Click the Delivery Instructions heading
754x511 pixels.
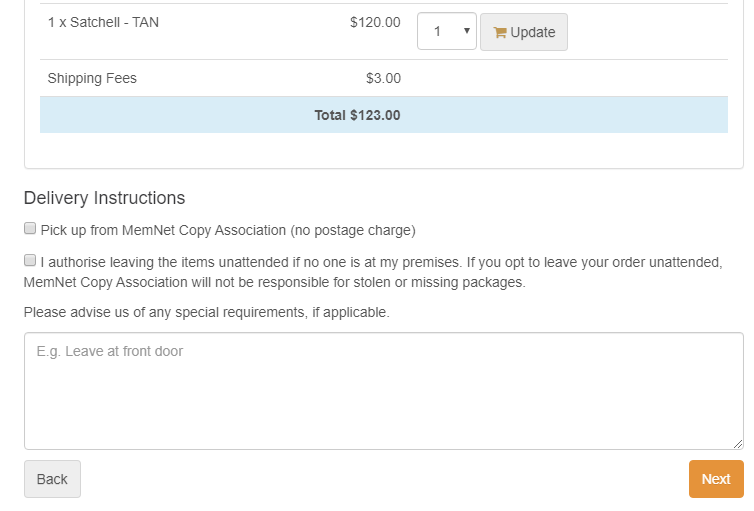click(x=104, y=198)
